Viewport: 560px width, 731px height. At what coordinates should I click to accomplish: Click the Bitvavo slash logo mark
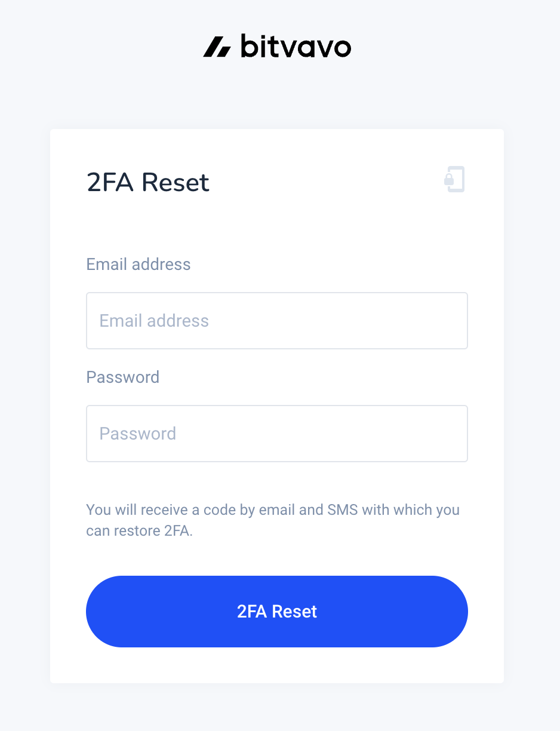pyautogui.click(x=217, y=47)
